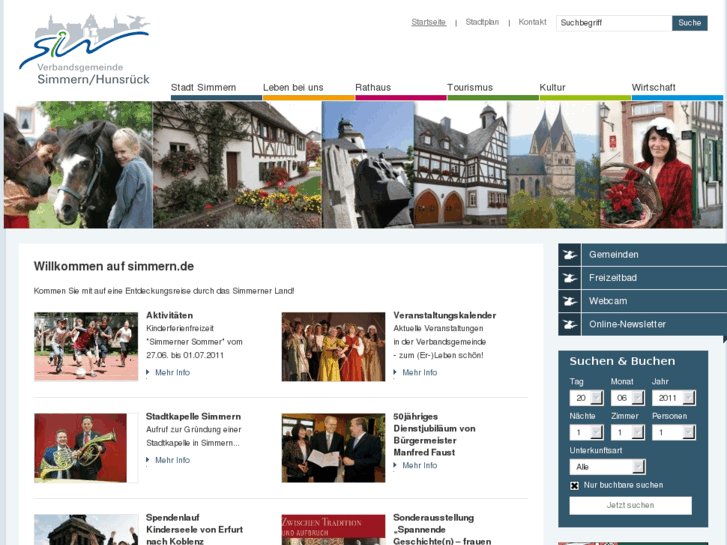Click the Kontakt link

[x=532, y=22]
